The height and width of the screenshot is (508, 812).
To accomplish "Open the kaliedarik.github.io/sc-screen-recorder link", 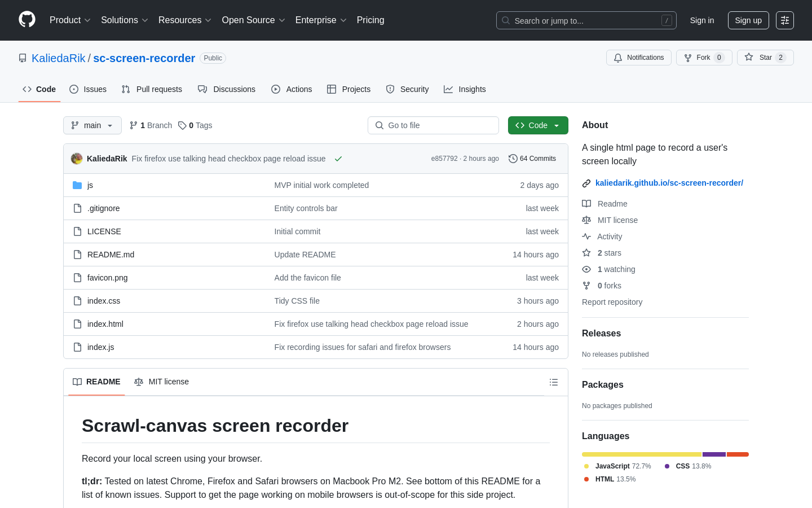I will click(x=669, y=183).
